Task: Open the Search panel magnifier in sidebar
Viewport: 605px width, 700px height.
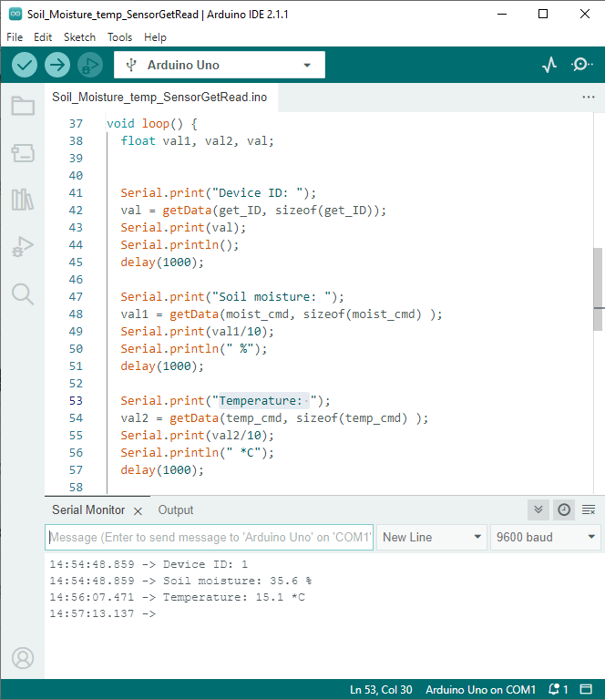Action: (x=23, y=294)
